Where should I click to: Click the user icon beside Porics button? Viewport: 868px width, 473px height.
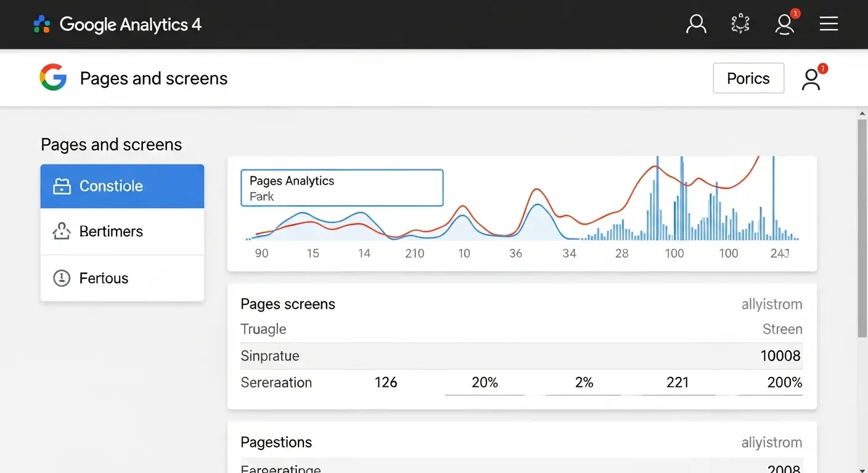(811, 79)
